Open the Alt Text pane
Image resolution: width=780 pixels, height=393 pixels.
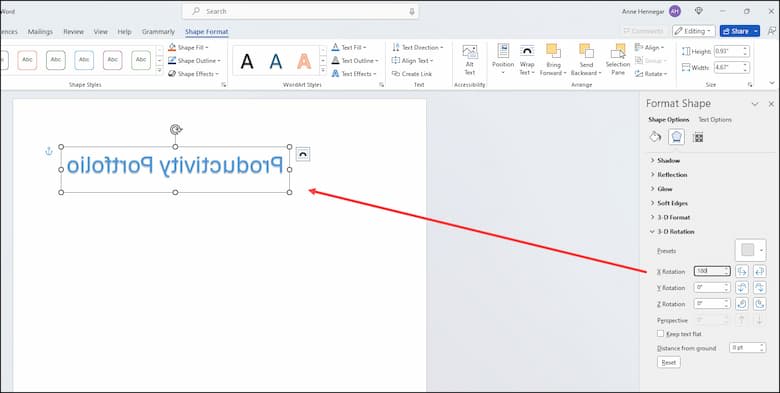[470, 60]
